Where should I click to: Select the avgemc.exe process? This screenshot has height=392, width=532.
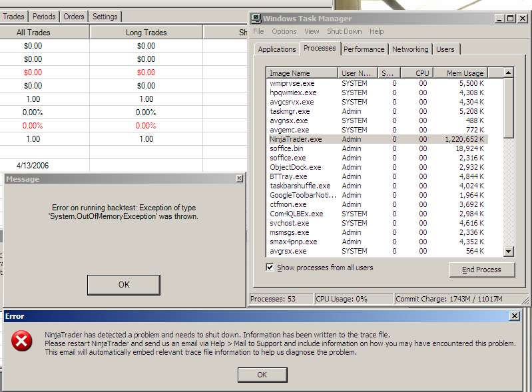pos(378,130)
